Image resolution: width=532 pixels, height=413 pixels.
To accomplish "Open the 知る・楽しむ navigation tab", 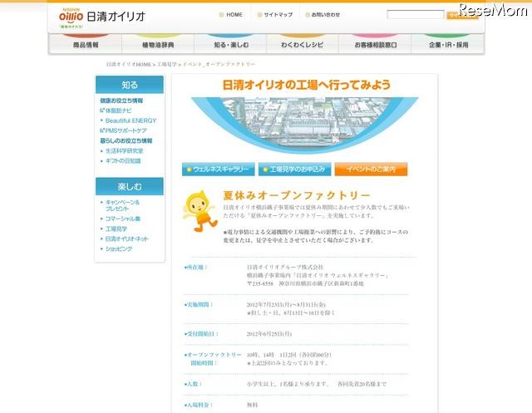I will click(231, 44).
